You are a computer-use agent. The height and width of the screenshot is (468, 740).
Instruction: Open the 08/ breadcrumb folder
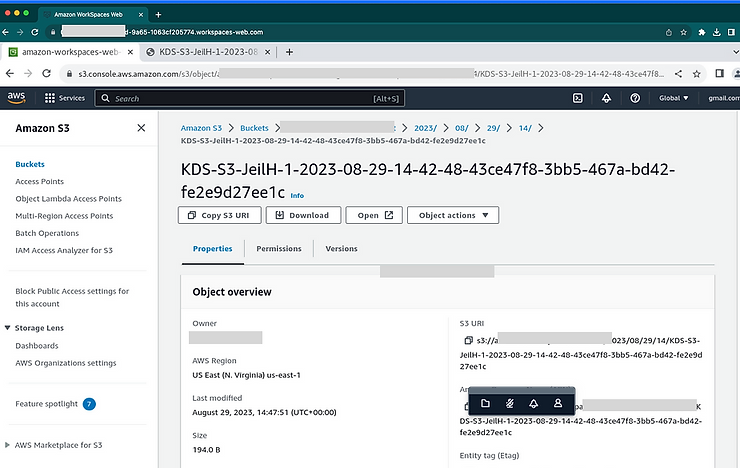click(x=462, y=128)
